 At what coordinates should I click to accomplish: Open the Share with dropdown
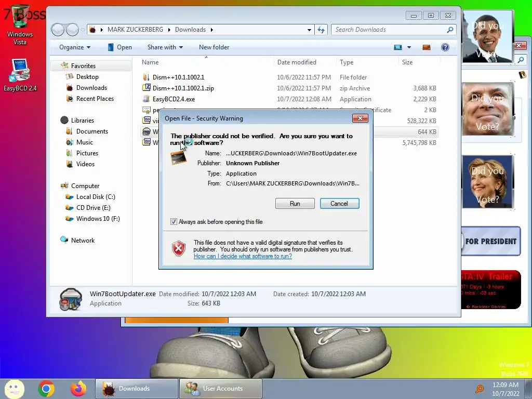coord(165,47)
